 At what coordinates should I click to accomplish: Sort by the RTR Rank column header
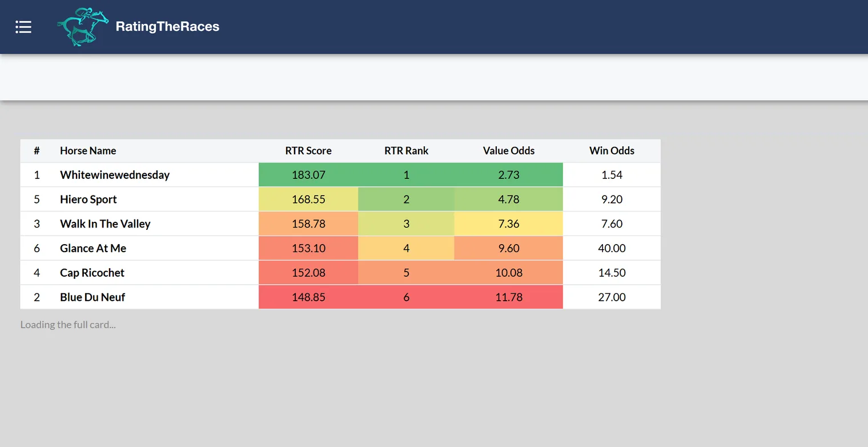coord(406,151)
